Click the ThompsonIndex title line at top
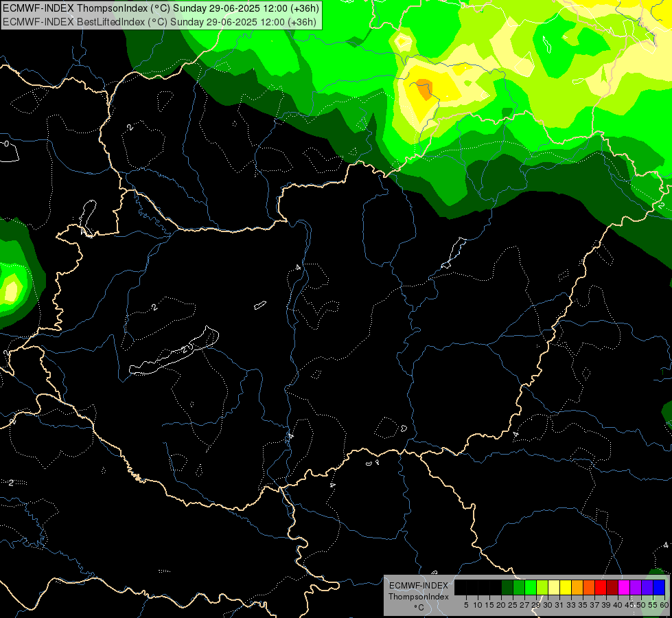Viewport: 672px width, 618px height. click(x=161, y=8)
